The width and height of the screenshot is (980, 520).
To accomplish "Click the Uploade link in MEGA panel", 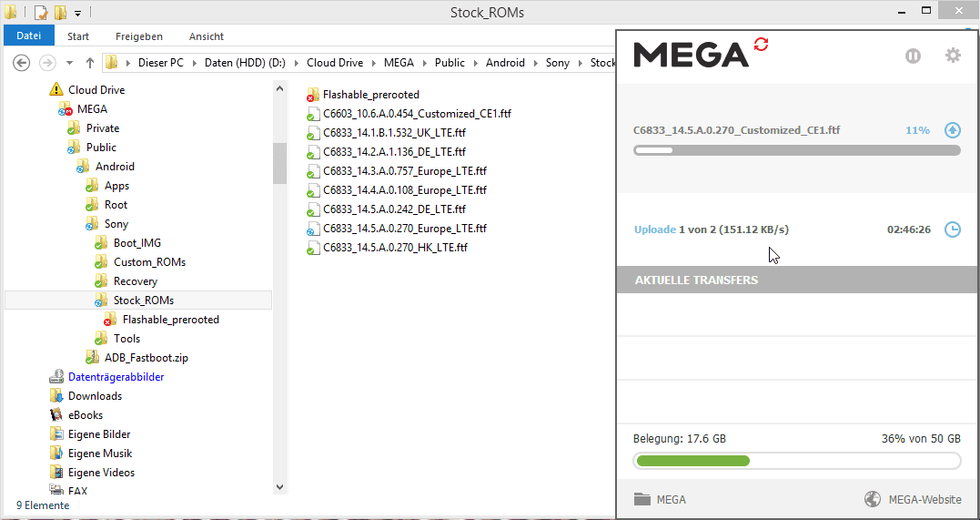I will tap(655, 229).
